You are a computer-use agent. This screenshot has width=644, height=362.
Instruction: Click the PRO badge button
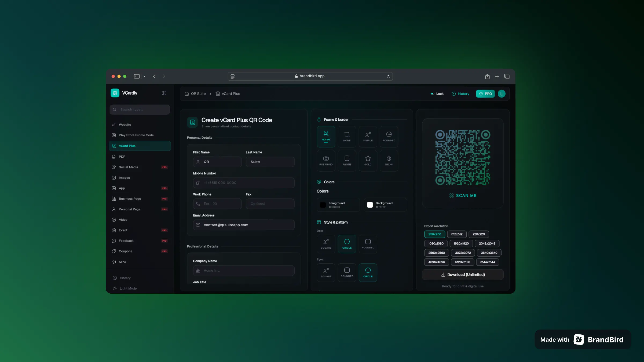(485, 94)
